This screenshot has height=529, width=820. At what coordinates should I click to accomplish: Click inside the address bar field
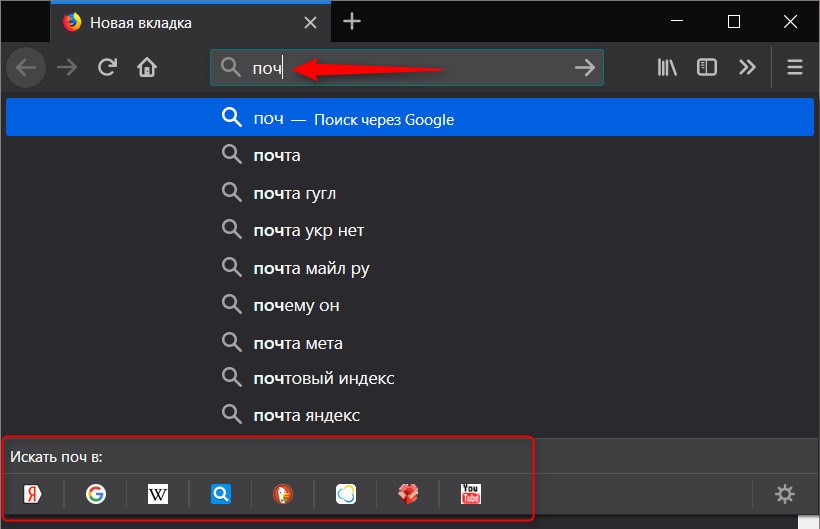pyautogui.click(x=407, y=67)
